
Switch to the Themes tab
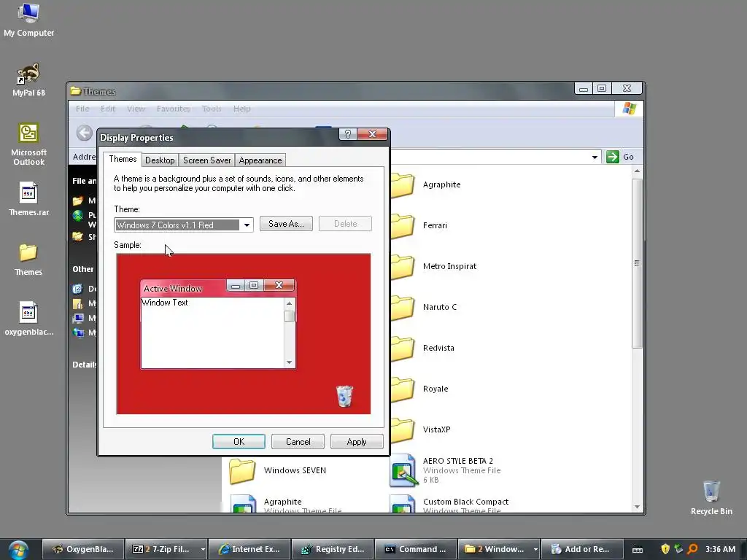[x=123, y=159]
